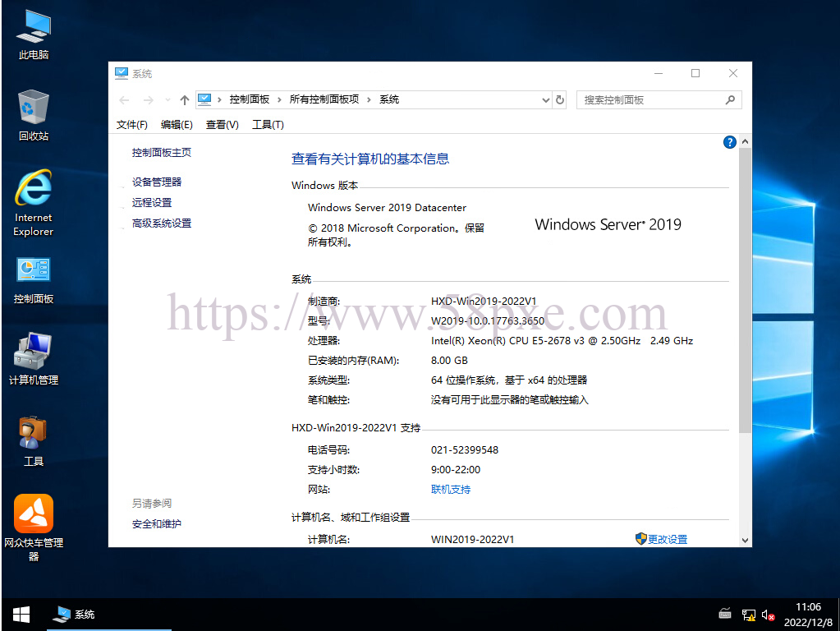This screenshot has width=840, height=631.
Task: Open 远程设置 link
Action: click(152, 203)
